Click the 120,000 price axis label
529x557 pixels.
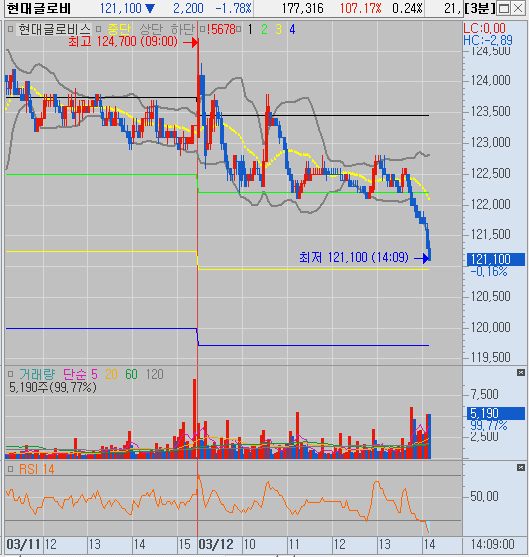coord(491,327)
